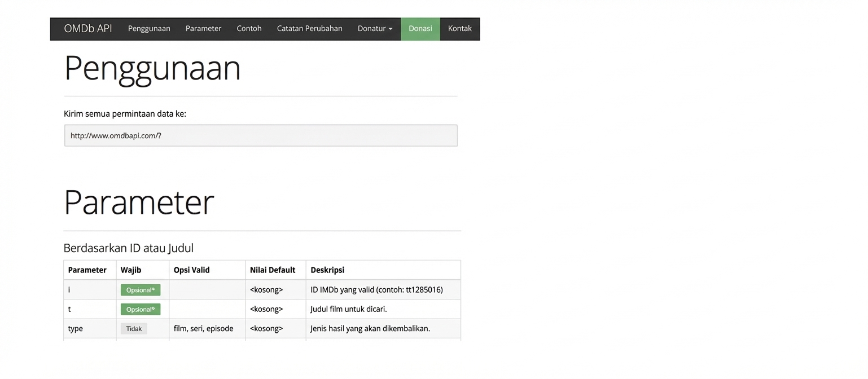Screen dimensions: 868x379
Task: Click the <kosong> value in row t
Action: pos(266,309)
